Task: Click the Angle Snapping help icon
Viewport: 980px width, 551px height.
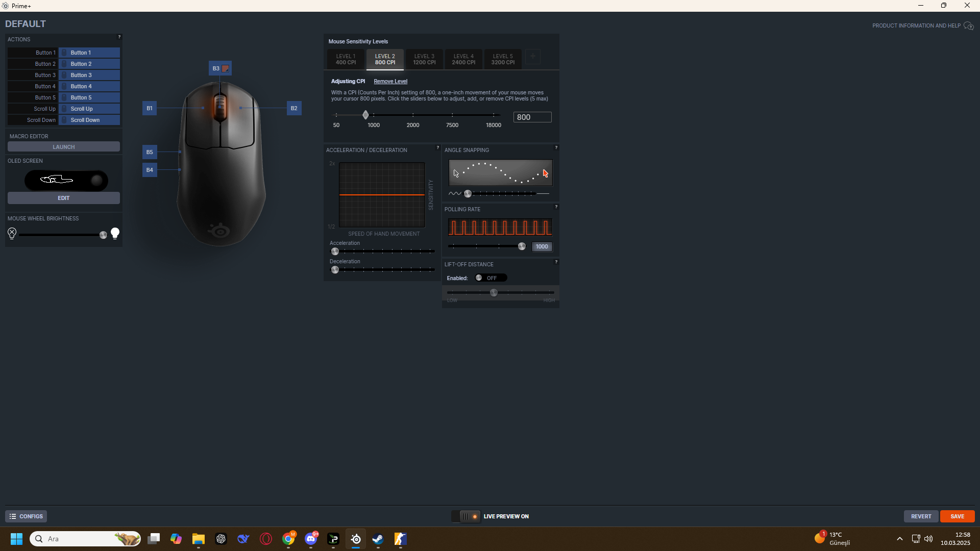Action: coord(556,148)
